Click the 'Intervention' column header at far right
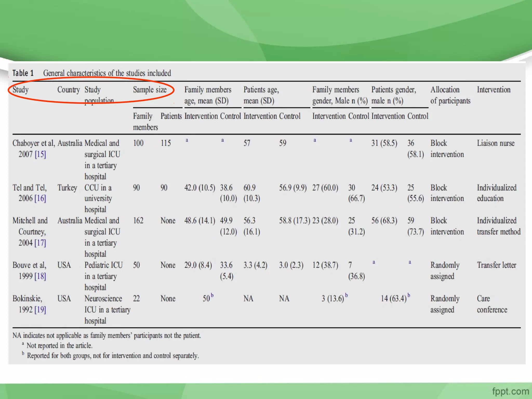The width and height of the screenshot is (532, 399). tap(493, 90)
